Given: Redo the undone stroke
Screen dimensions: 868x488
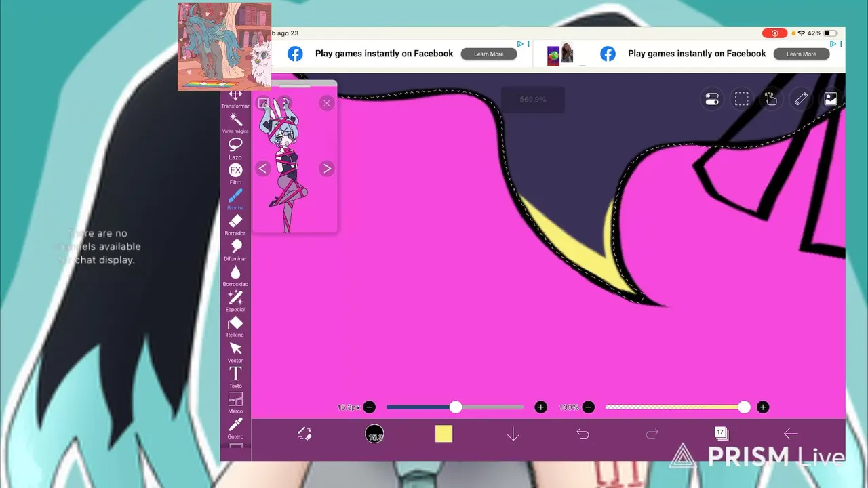Looking at the screenshot, I should 652,434.
